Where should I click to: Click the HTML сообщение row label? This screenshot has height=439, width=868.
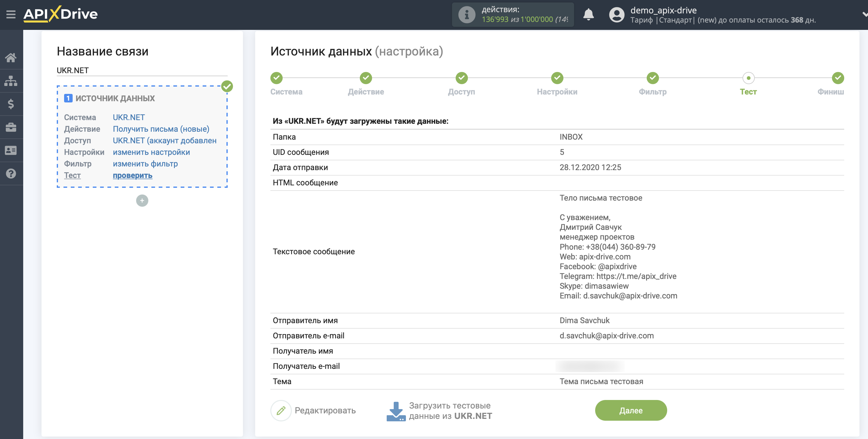[x=305, y=183]
